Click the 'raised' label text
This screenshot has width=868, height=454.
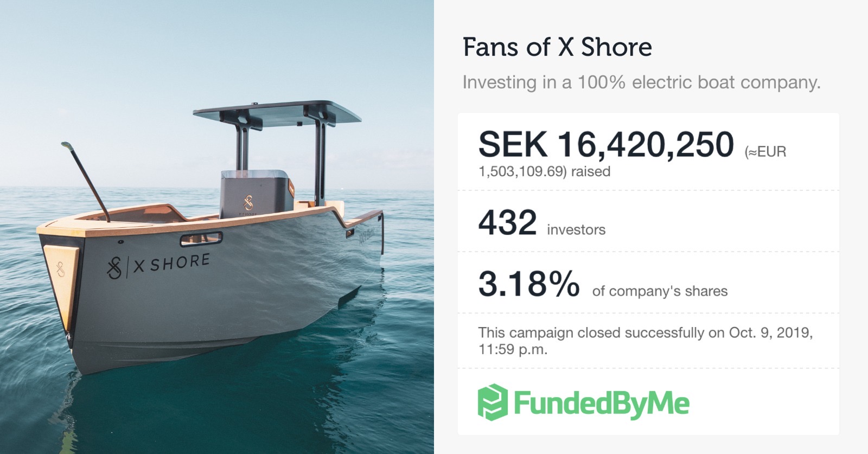click(591, 171)
